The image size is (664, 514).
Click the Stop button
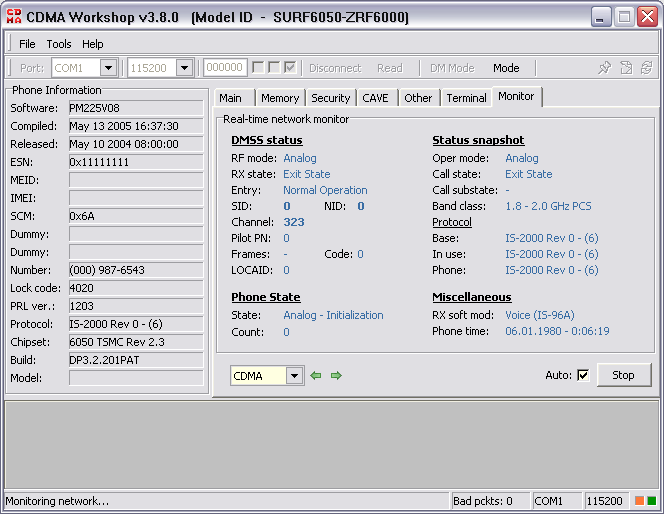[x=623, y=375]
